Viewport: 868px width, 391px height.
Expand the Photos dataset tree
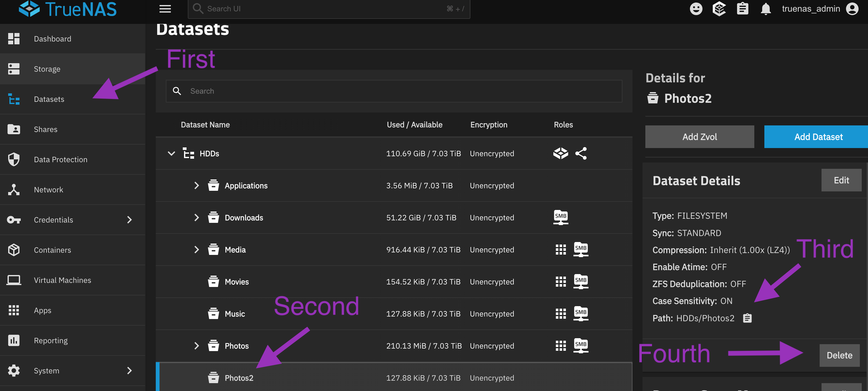tap(197, 346)
